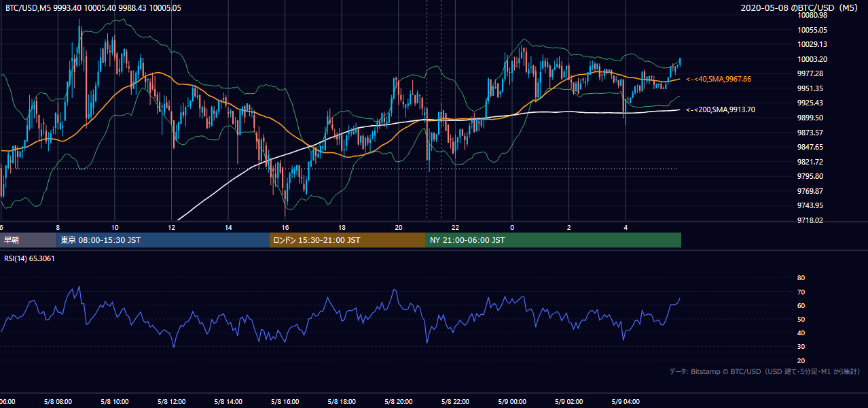
Task: Click the 200 SMA 9913.70 label
Action: (721, 109)
